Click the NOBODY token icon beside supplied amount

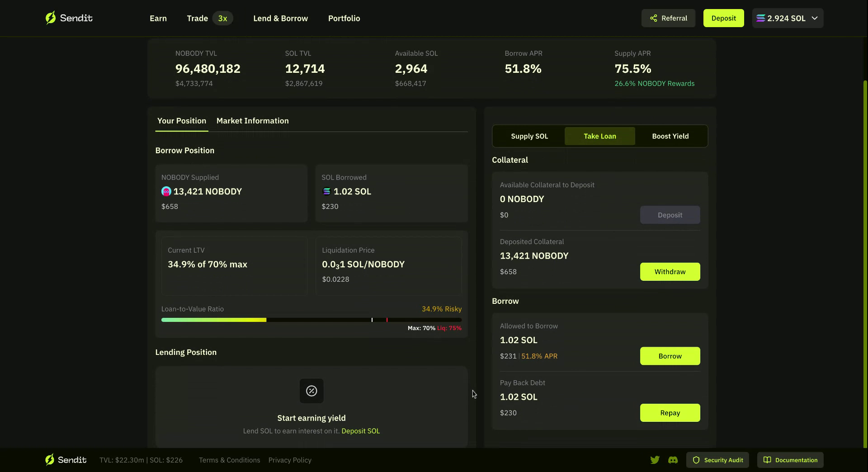tap(166, 191)
